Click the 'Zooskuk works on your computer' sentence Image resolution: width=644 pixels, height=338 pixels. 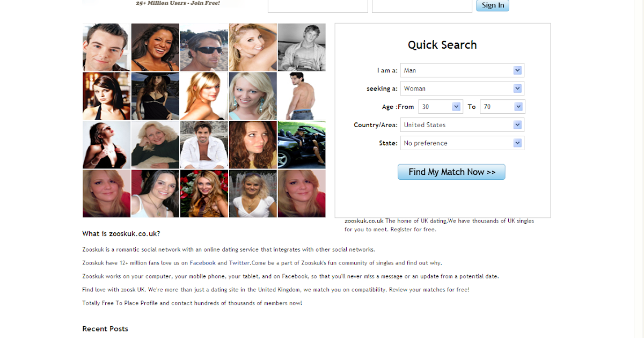[x=290, y=276]
